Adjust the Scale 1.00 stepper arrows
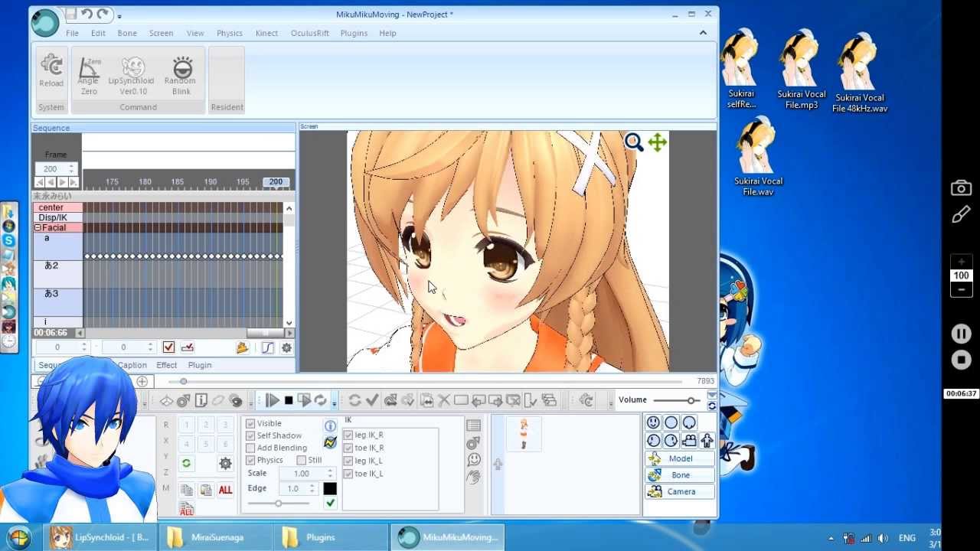 pyautogui.click(x=330, y=474)
